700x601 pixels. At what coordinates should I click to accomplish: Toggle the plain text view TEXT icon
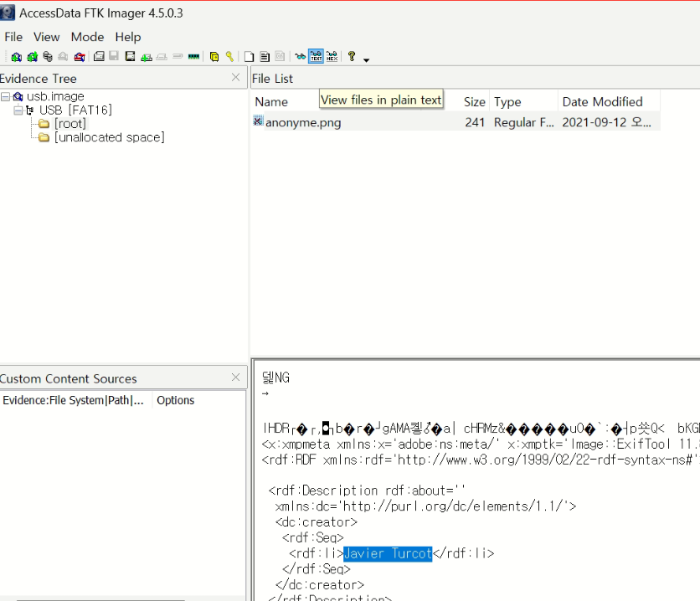point(316,56)
